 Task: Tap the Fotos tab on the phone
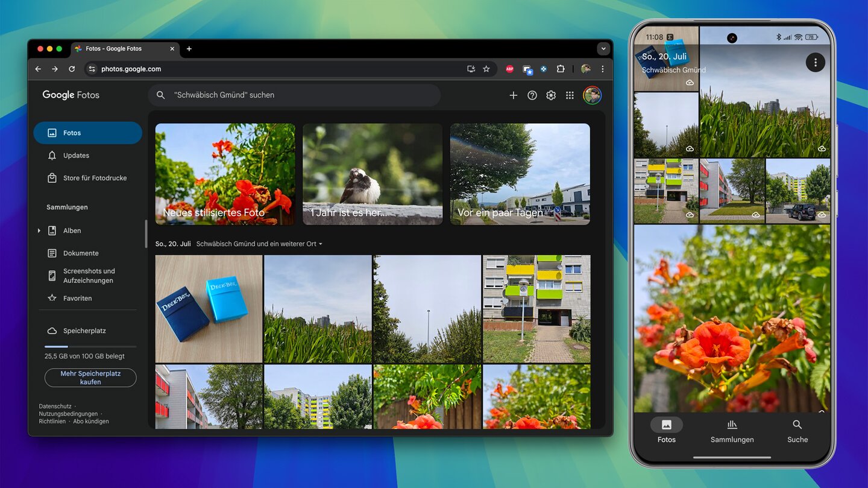click(667, 431)
